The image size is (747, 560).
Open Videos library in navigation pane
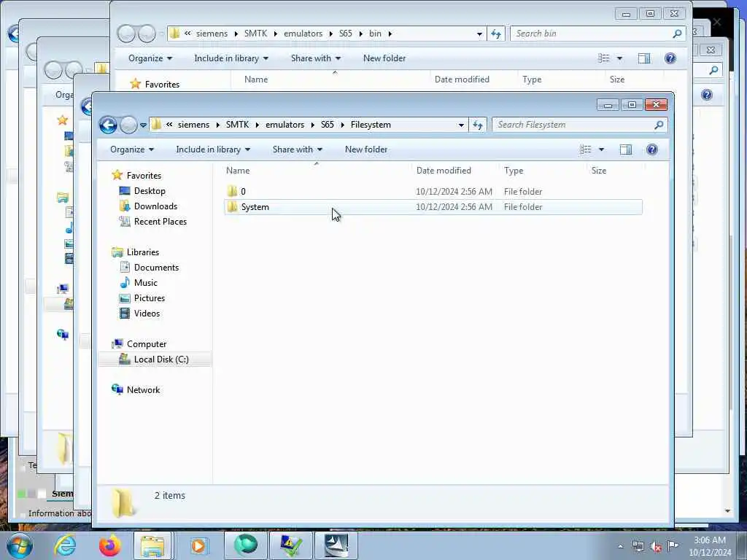tap(147, 314)
